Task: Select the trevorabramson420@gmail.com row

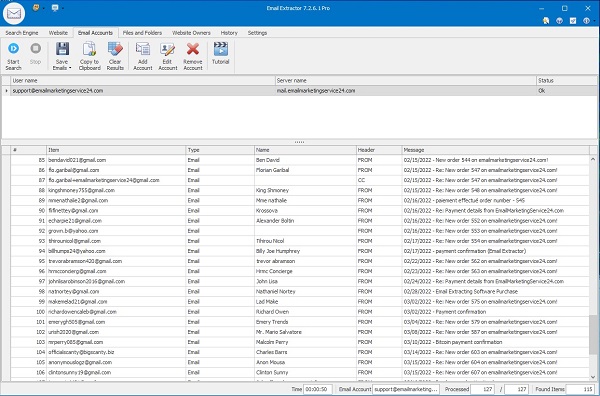Action: tap(300, 261)
